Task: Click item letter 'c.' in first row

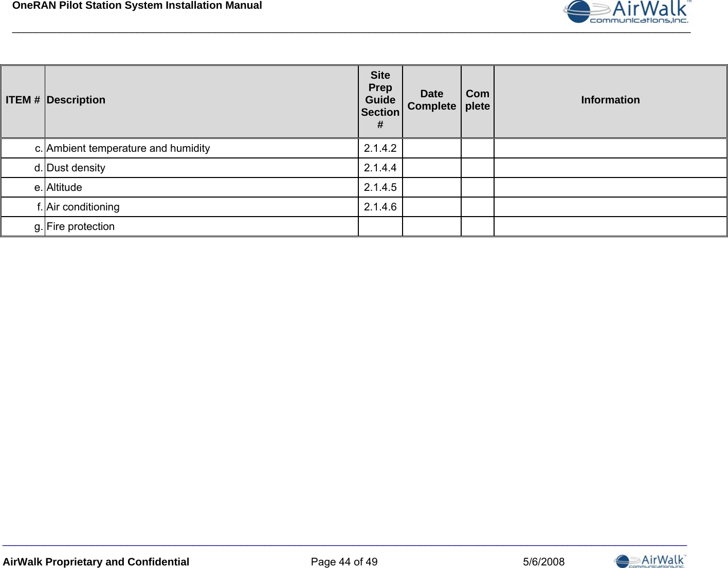Action: point(39,148)
